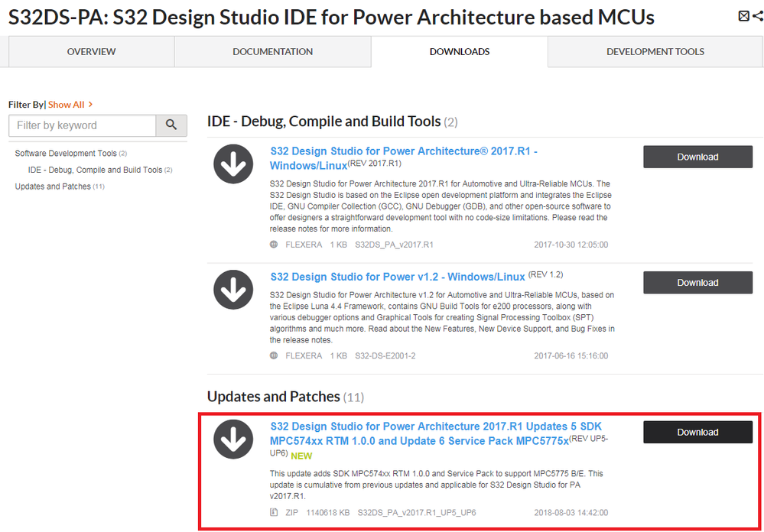Click the S32DS_PA_v2017.R1 file name
764x532 pixels.
(x=394, y=245)
